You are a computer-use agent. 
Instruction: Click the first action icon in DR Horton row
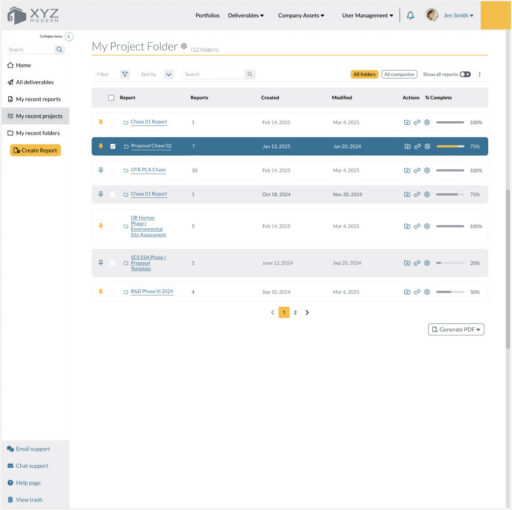(x=407, y=226)
